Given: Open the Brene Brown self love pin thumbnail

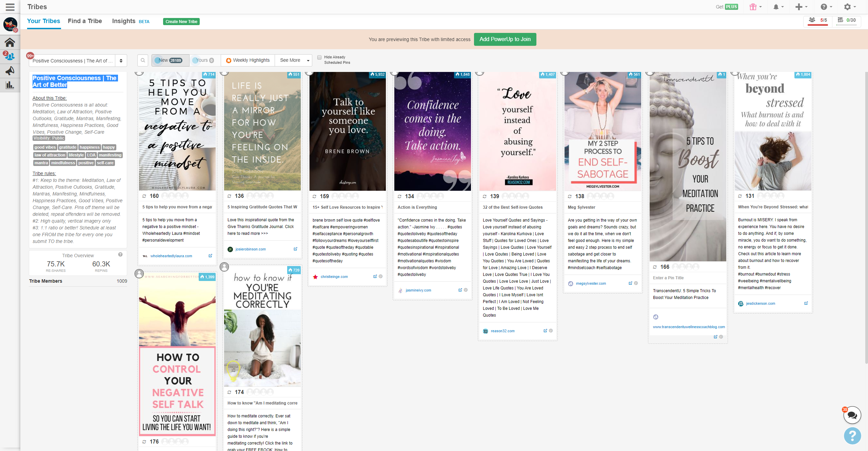Looking at the screenshot, I should pos(348,132).
